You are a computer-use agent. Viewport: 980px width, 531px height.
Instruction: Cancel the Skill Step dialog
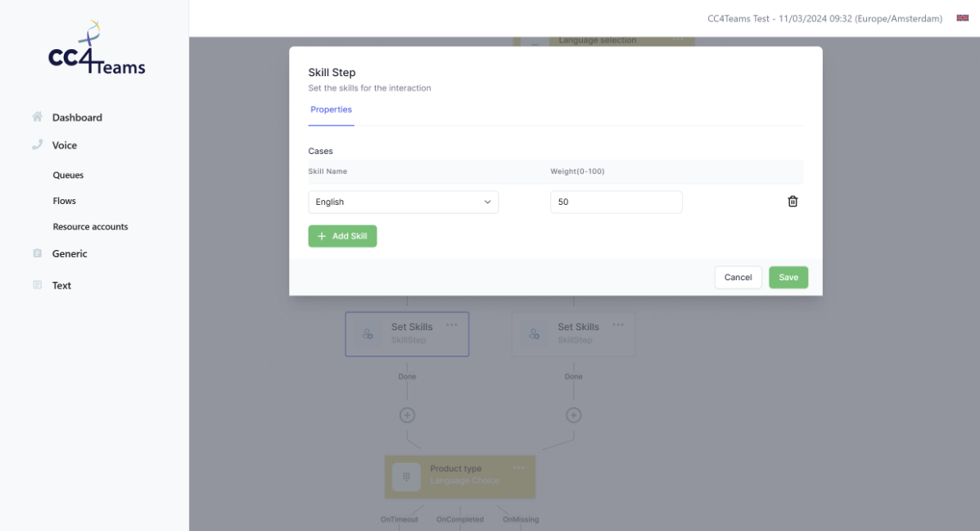pyautogui.click(x=738, y=277)
